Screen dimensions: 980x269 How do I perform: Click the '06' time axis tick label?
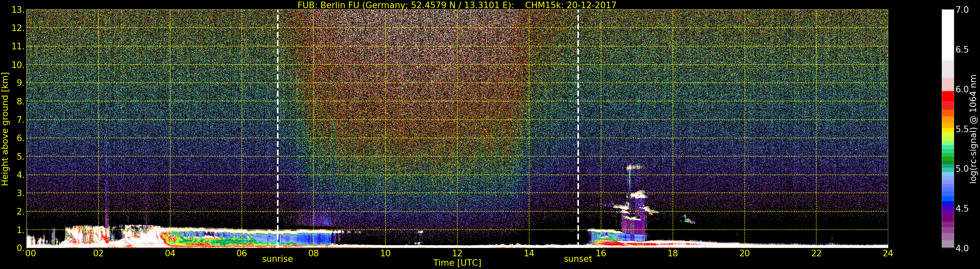(x=242, y=253)
